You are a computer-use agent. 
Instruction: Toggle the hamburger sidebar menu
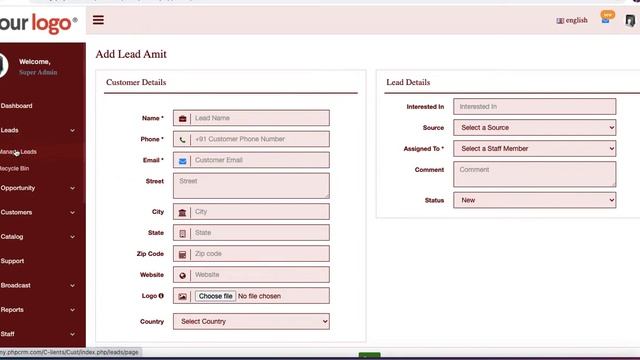98,20
